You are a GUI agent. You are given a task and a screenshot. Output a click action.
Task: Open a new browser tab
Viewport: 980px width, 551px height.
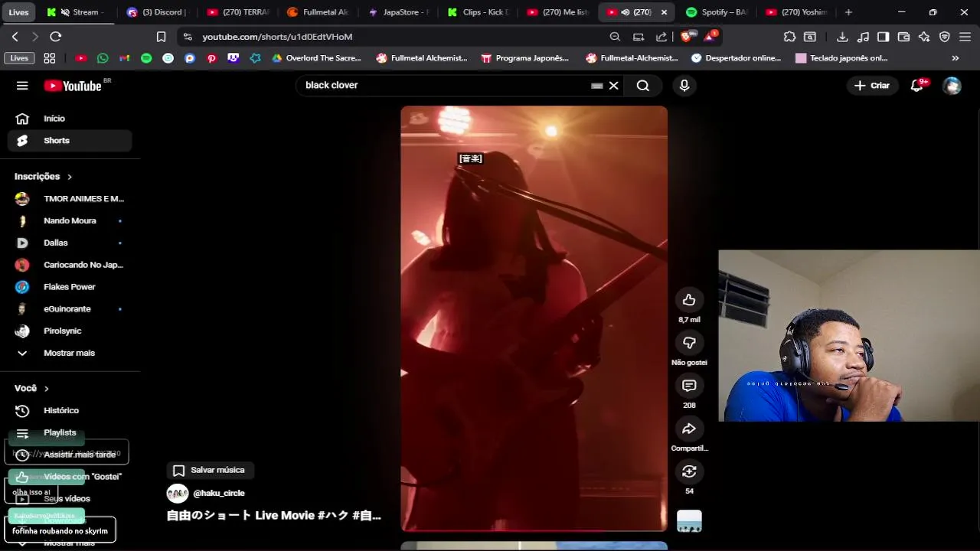pyautogui.click(x=848, y=12)
